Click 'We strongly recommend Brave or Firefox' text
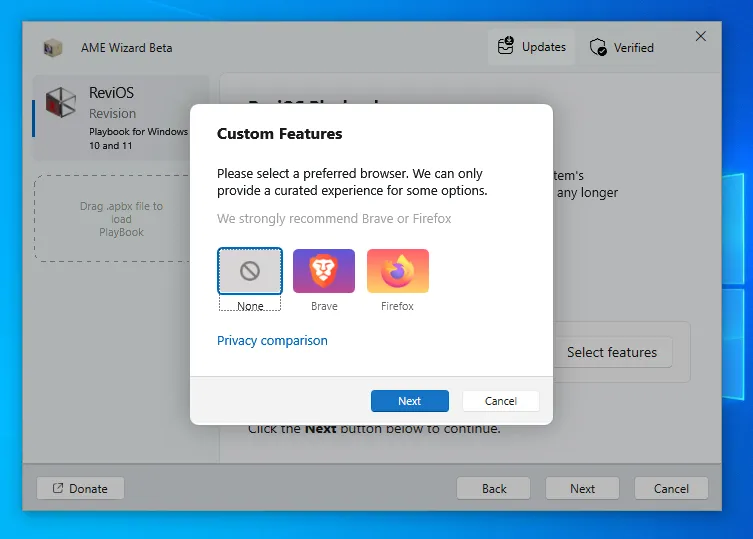This screenshot has height=539, width=753. click(334, 219)
